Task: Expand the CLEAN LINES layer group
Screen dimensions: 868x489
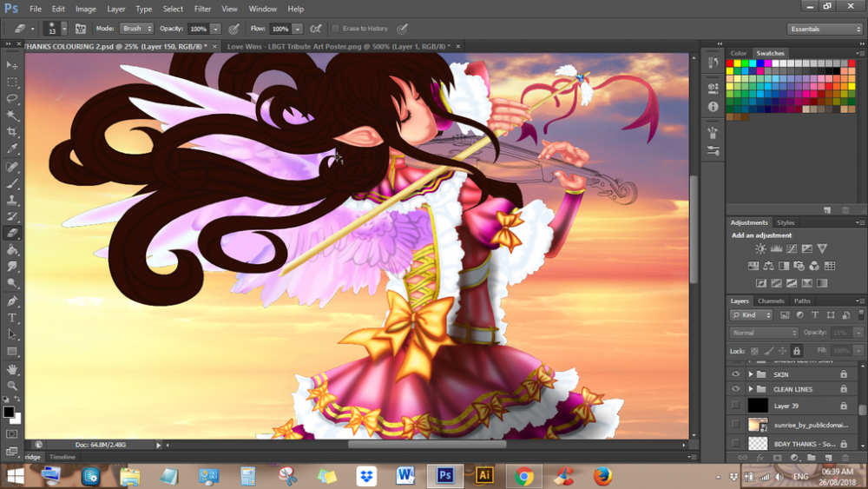Action: 751,389
